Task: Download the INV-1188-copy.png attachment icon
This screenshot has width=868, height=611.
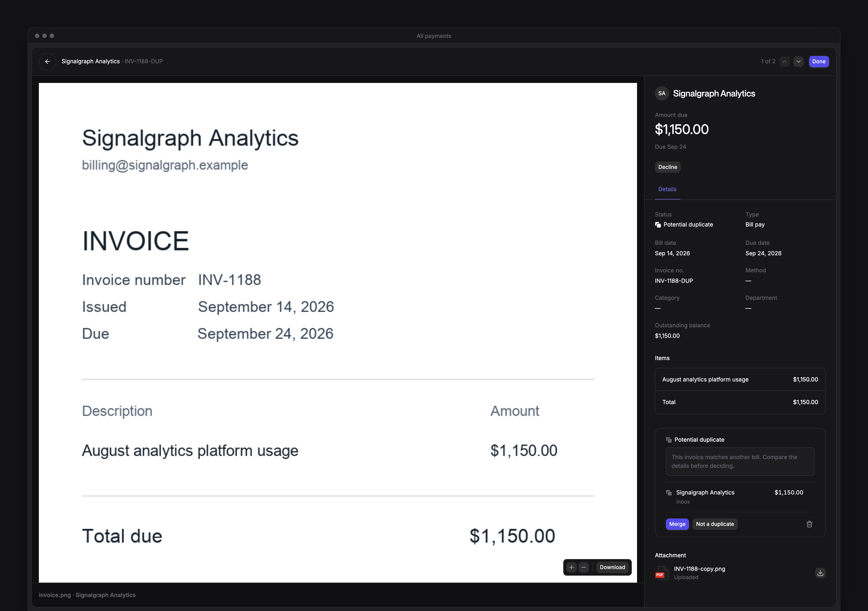Action: [820, 573]
